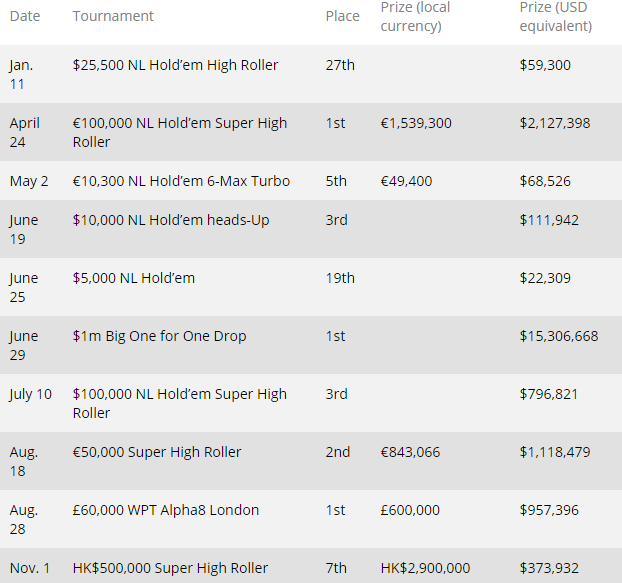Click the Place column header
This screenshot has height=583, width=622.
(x=342, y=16)
